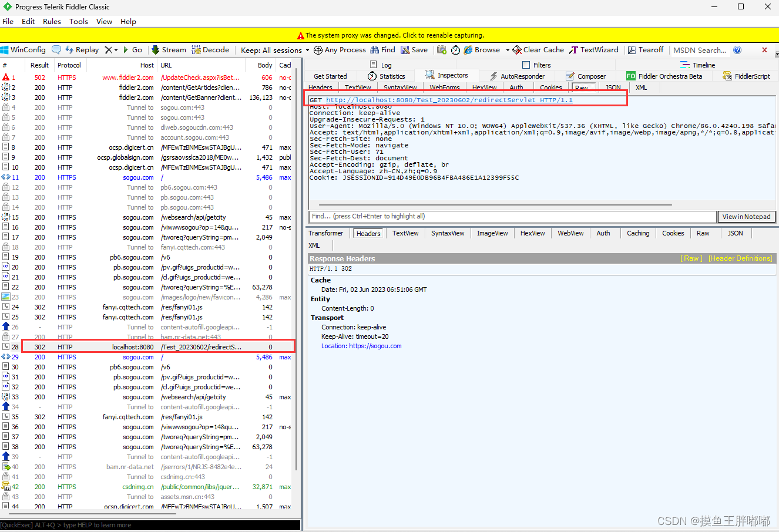This screenshot has height=532, width=779.
Task: Select the response Transformer tab
Action: click(325, 233)
